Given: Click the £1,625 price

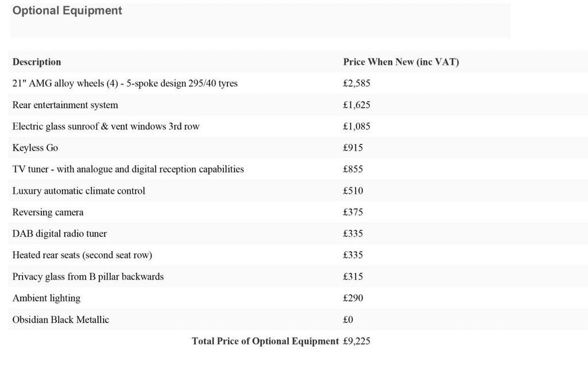Looking at the screenshot, I should click(x=356, y=105).
